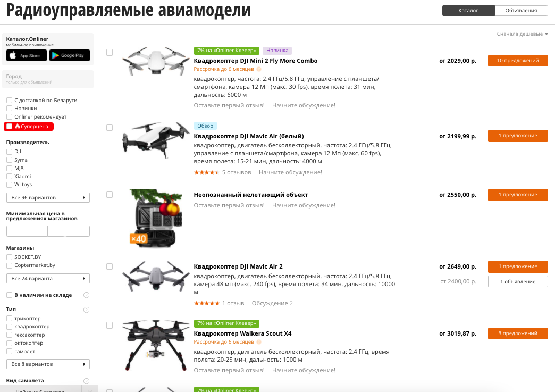Click help icon next to Тип

pos(86,310)
